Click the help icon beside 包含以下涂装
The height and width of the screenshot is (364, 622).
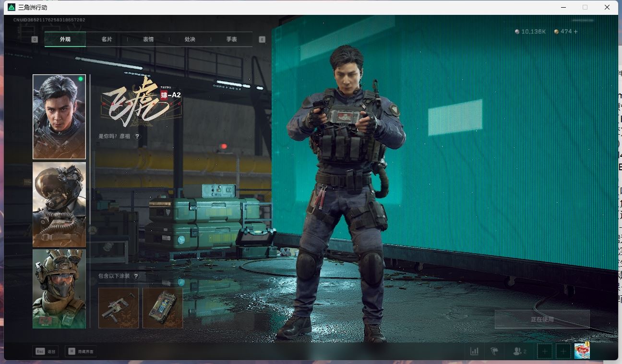136,276
